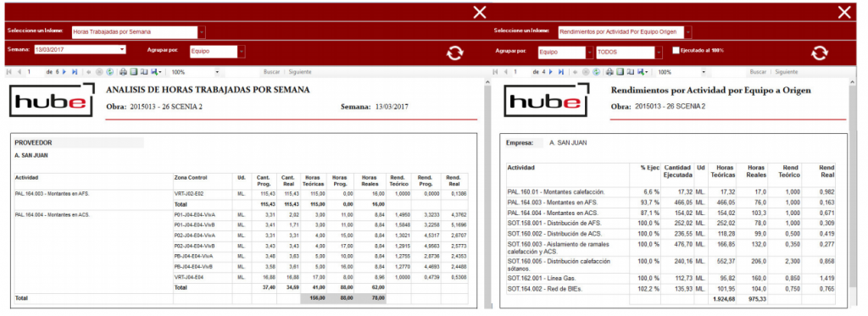
Task: Click back-to-parent arrow in left report toolbar
Action: [x=88, y=72]
